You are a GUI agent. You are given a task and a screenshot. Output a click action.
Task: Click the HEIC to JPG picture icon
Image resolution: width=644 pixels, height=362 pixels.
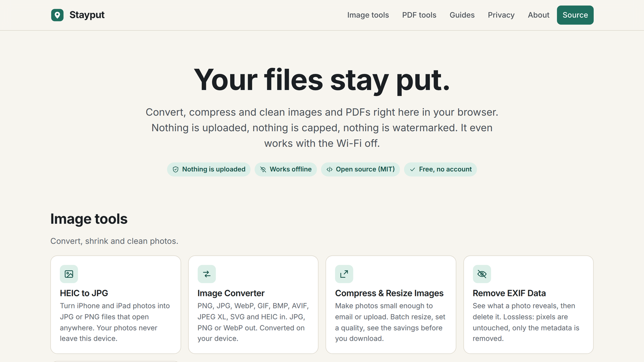[69, 274]
